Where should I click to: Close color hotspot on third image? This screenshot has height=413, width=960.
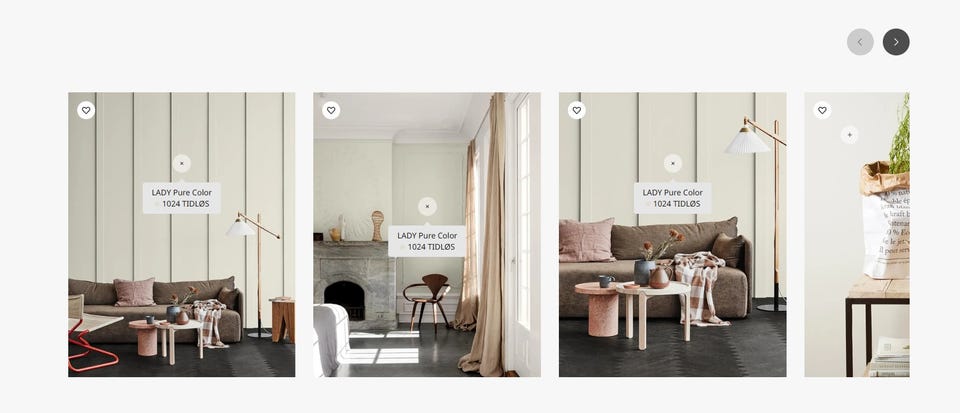(673, 163)
